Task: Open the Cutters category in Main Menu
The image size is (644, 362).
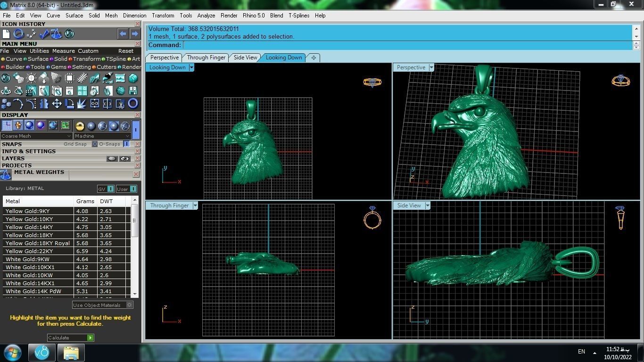Action: click(104, 67)
